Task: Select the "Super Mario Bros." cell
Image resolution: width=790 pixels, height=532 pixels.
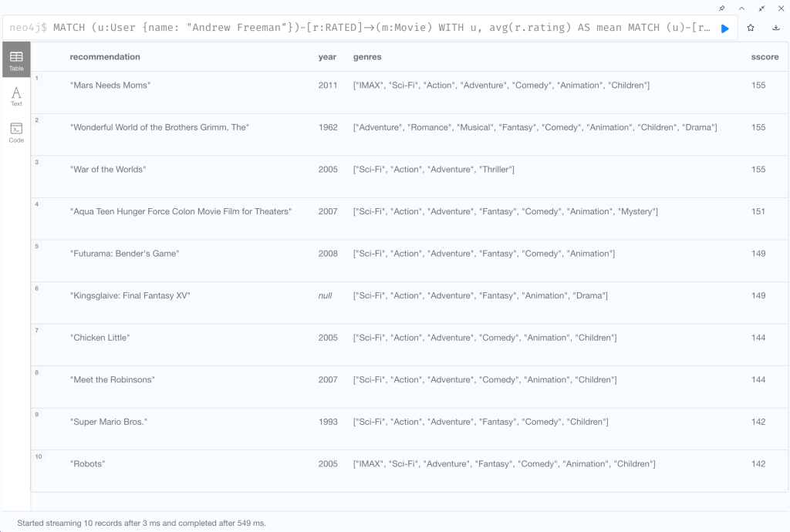Action: pyautogui.click(x=109, y=422)
